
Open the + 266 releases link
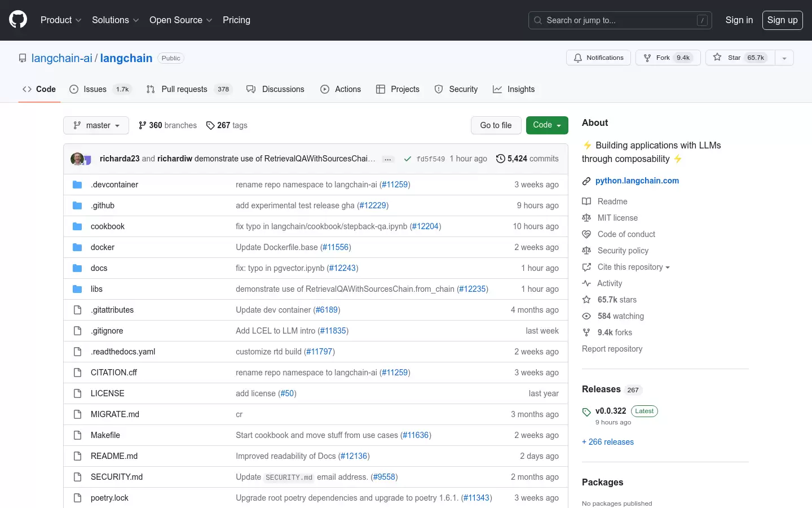click(608, 442)
